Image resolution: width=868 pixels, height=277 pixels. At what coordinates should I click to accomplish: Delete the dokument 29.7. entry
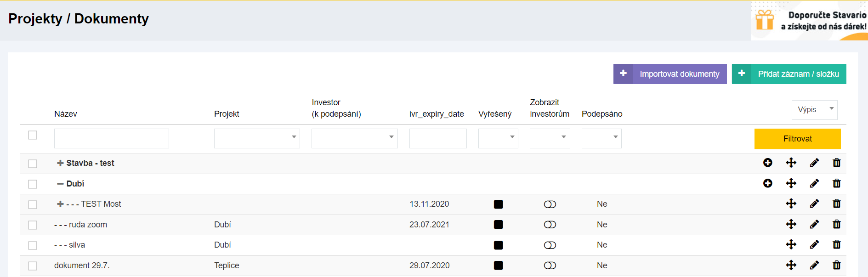(836, 265)
